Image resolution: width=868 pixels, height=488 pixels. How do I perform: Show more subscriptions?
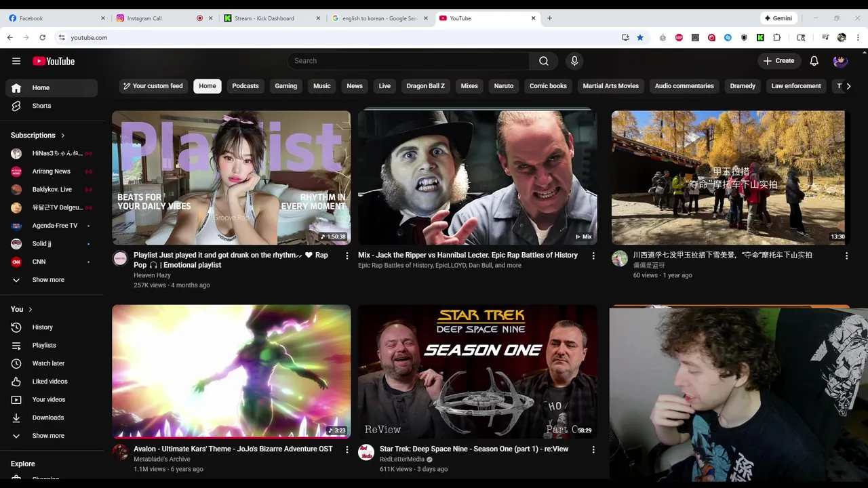point(52,280)
